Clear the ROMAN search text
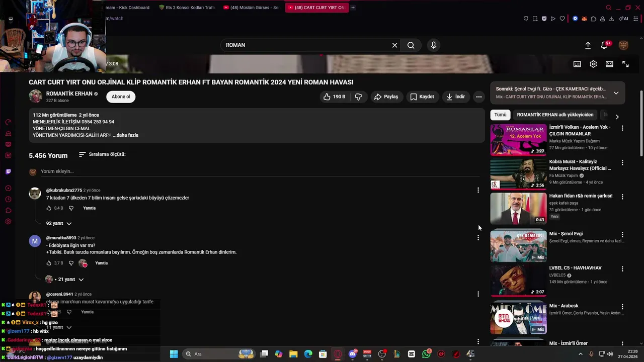 395,45
